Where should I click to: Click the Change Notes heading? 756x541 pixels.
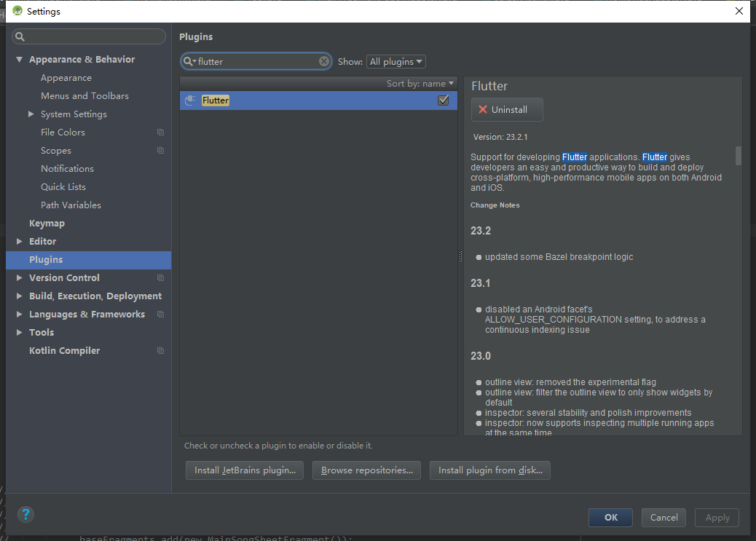click(495, 205)
